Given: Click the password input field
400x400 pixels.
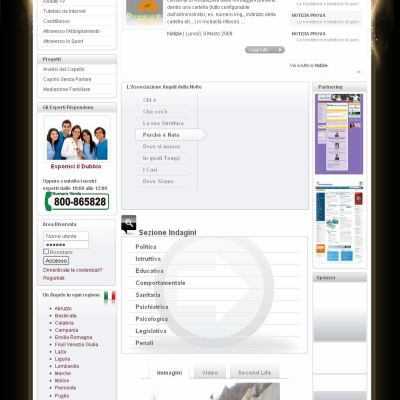Looking at the screenshot, I should 66,244.
